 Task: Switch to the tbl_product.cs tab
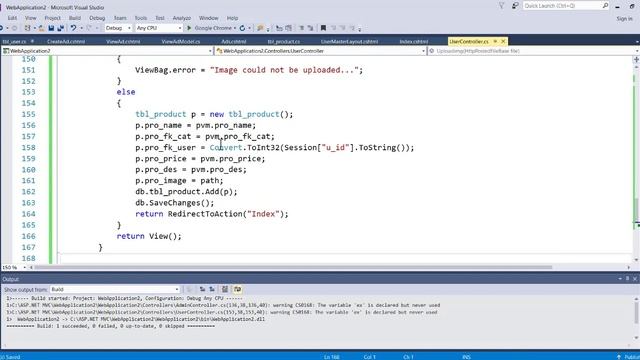point(284,42)
